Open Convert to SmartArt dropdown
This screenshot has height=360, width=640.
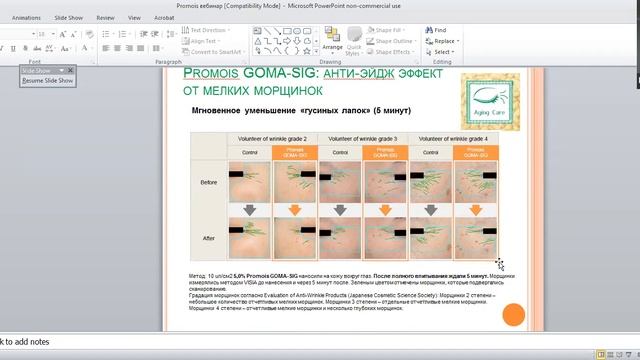(x=214, y=52)
